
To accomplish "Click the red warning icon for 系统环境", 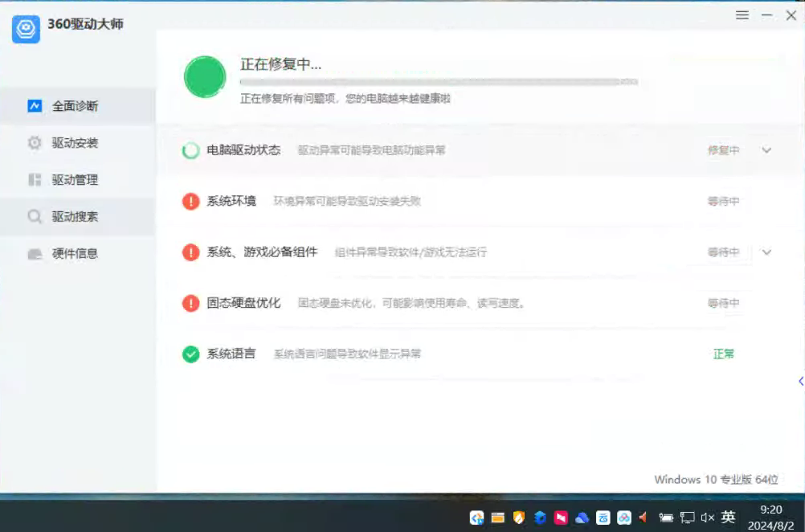I will tap(190, 202).
